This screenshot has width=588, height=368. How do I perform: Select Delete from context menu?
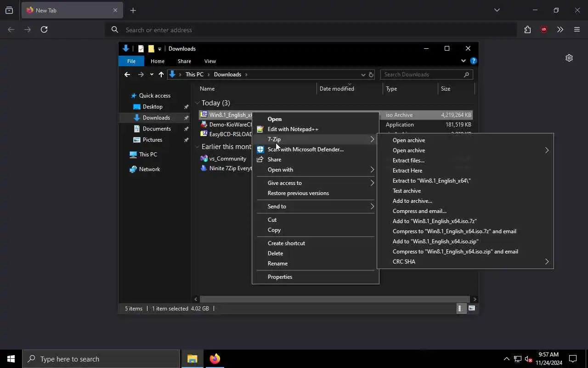coord(315,253)
